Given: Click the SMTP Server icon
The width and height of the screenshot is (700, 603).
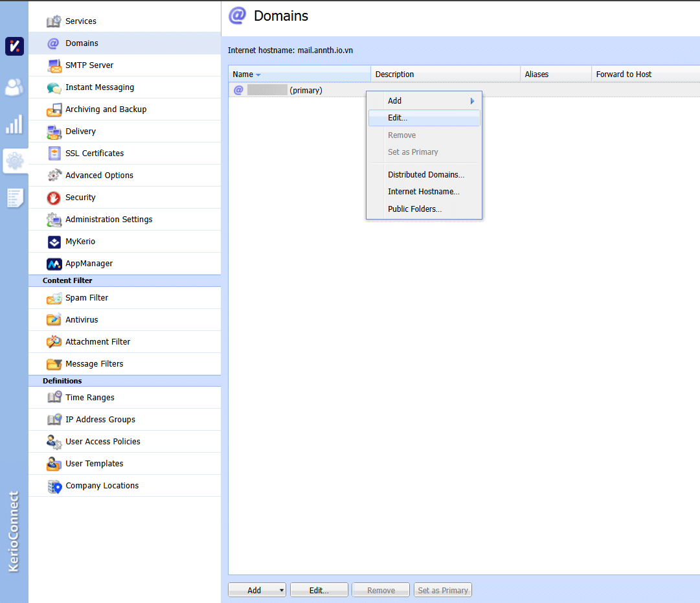Looking at the screenshot, I should click(54, 65).
